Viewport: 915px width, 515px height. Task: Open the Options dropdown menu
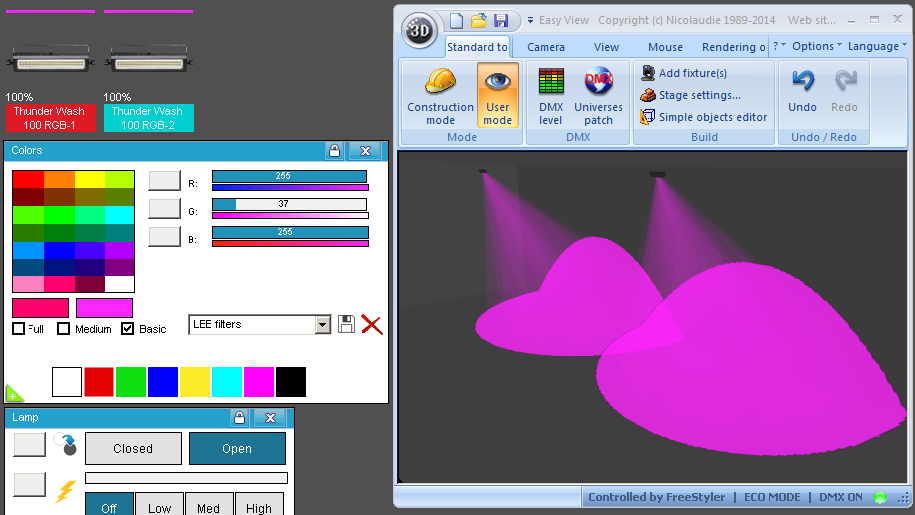click(x=816, y=46)
